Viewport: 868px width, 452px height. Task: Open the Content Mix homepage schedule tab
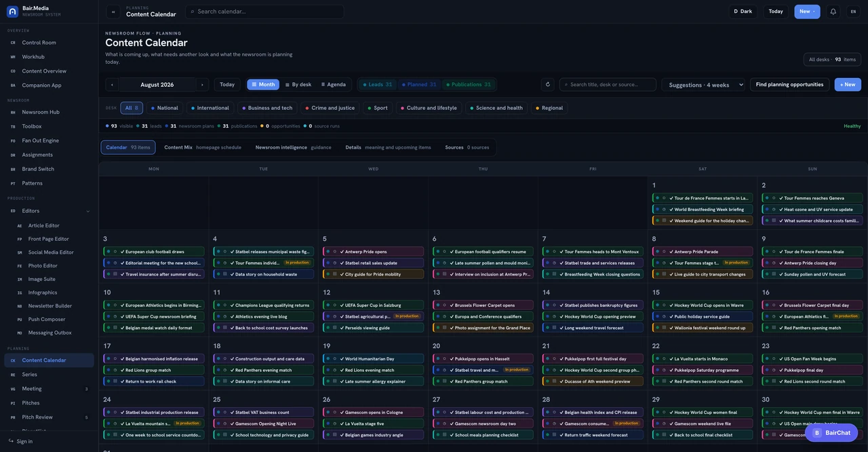click(203, 147)
